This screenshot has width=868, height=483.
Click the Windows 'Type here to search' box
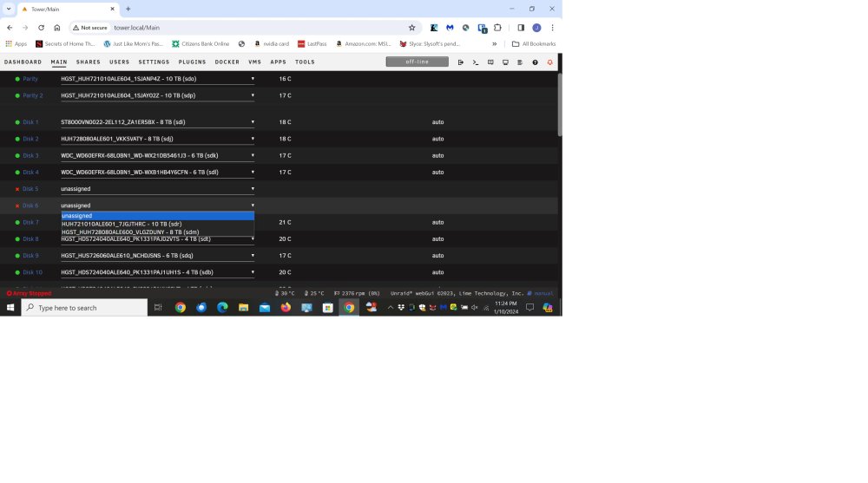pyautogui.click(x=85, y=308)
